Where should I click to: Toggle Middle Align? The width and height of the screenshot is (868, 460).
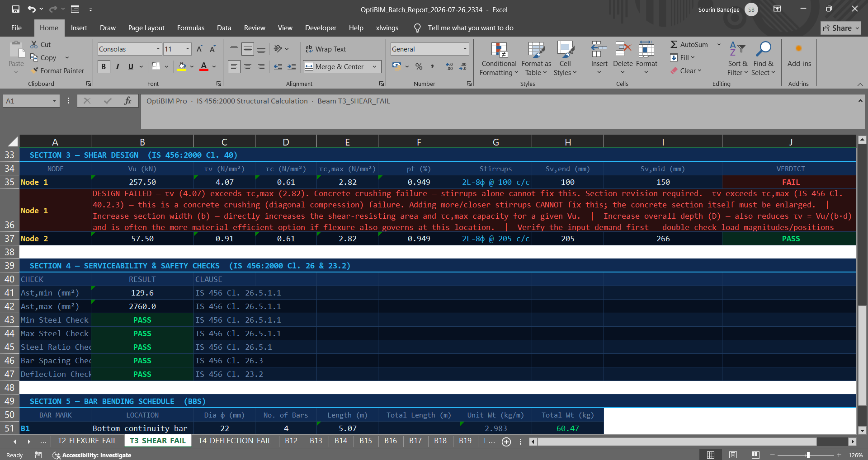tap(248, 48)
